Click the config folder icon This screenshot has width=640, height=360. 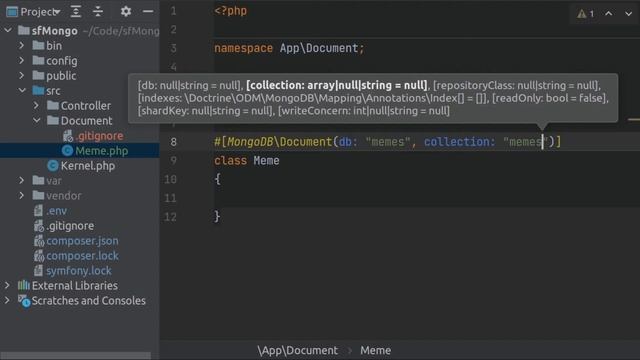38,60
